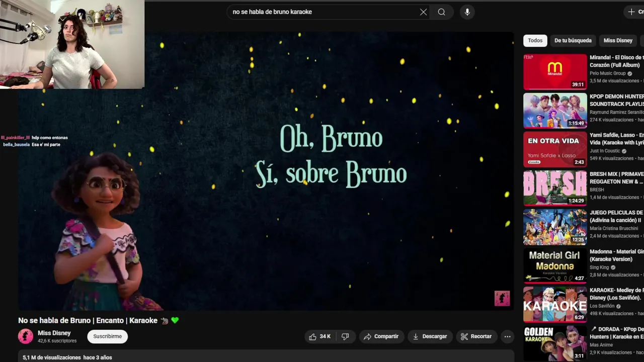Select the Todos filter chip

pos(535,41)
